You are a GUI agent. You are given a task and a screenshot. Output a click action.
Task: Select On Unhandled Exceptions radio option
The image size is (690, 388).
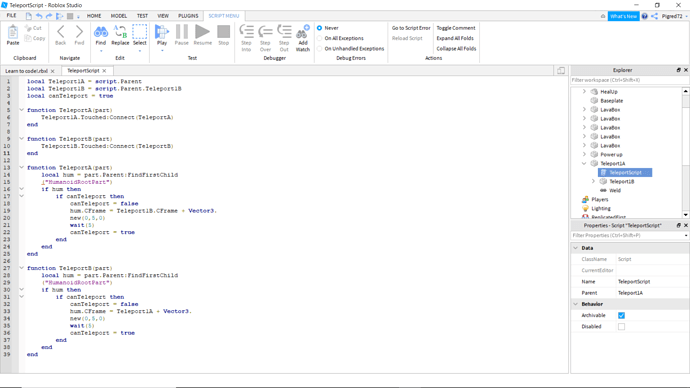(x=319, y=48)
